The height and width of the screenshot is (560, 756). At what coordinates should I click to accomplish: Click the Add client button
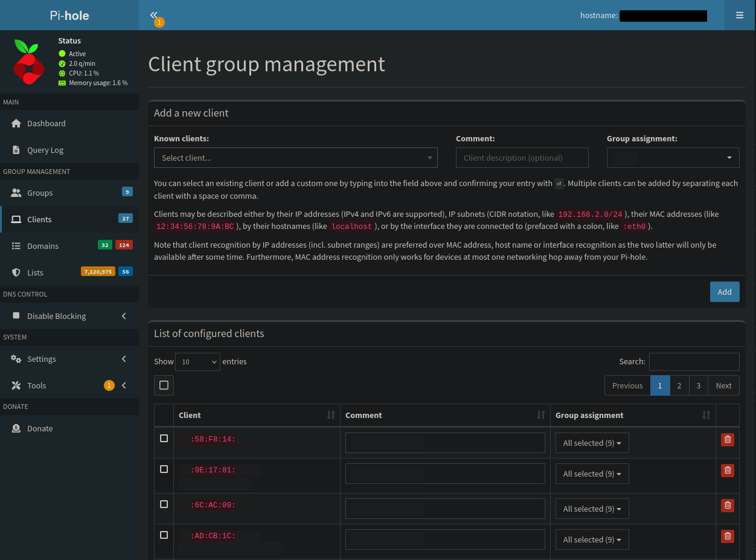(x=725, y=292)
